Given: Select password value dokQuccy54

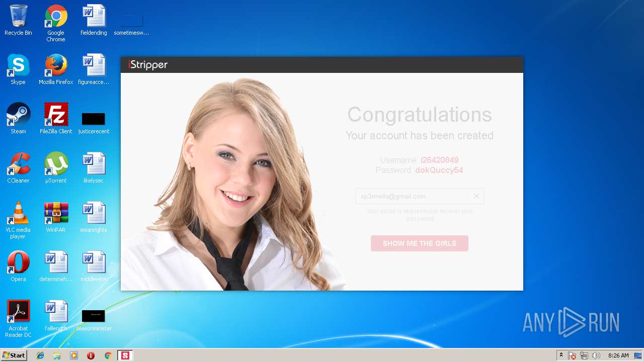Looking at the screenshot, I should (x=439, y=170).
